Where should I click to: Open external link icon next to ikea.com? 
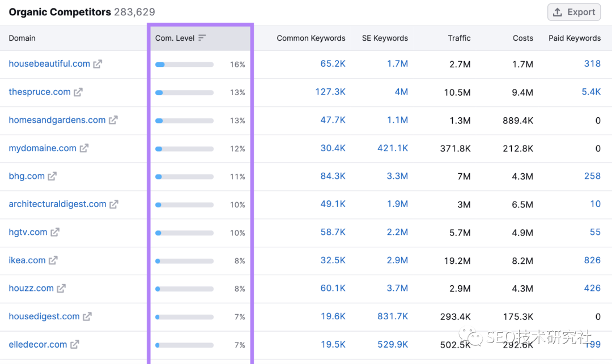tap(53, 260)
